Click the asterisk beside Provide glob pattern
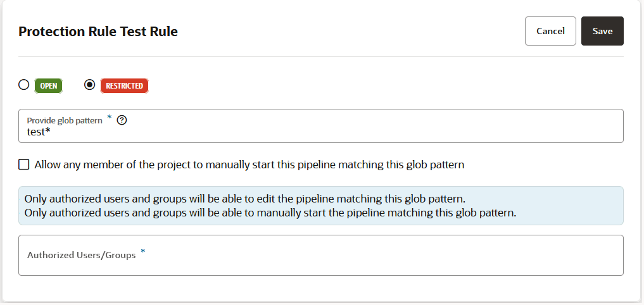The height and width of the screenshot is (305, 644). (110, 118)
